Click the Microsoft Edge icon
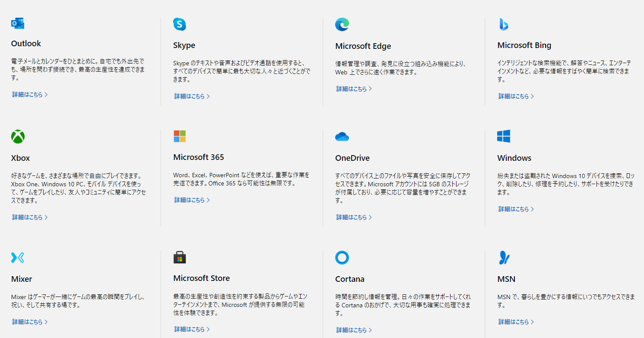Screen dimensions: 644x338 tap(342, 25)
